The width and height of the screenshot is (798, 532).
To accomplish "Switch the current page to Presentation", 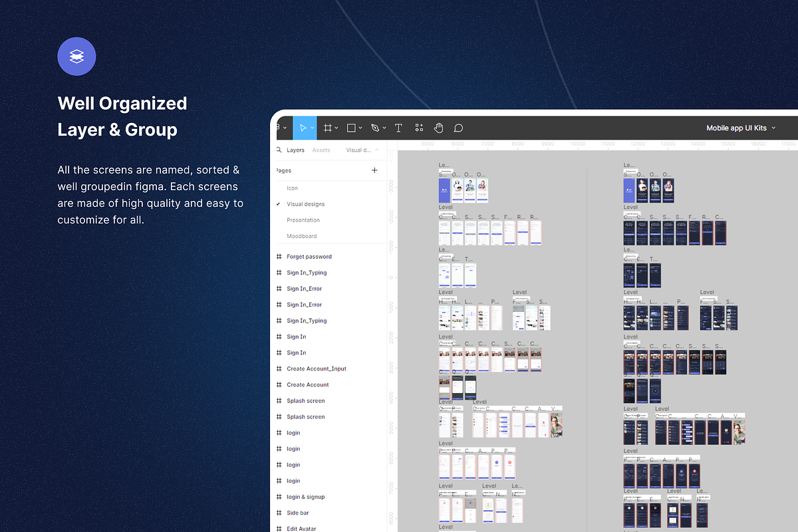I will (x=303, y=219).
